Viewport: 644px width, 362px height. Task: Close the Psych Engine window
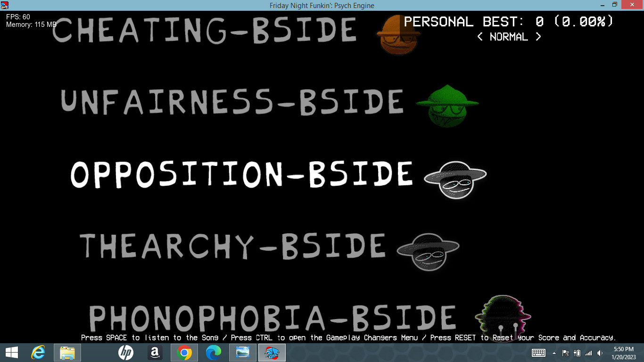[x=632, y=5]
